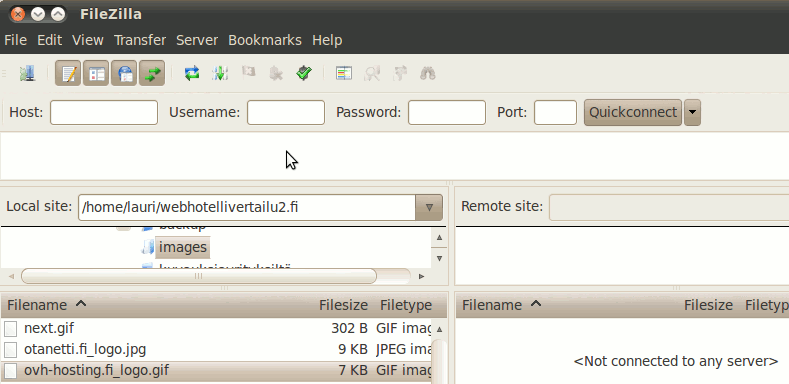Refresh the file and folder lists
This screenshot has width=789, height=384.
click(x=192, y=73)
